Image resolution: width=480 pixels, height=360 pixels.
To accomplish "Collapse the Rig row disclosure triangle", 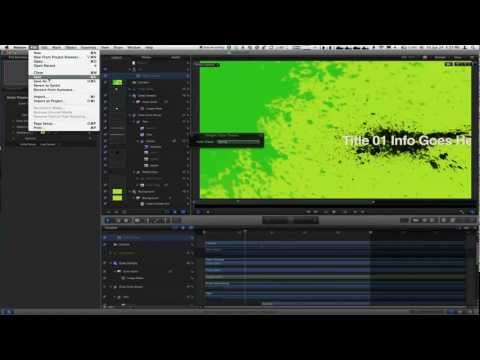I will pos(130,69).
